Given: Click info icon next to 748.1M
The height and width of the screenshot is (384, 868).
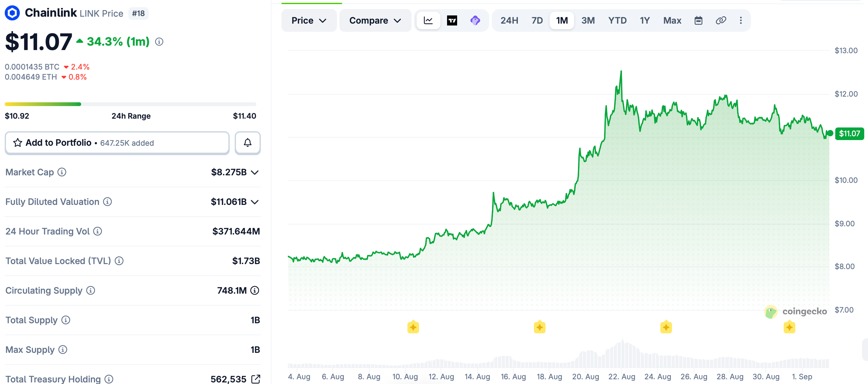Looking at the screenshot, I should tap(255, 290).
